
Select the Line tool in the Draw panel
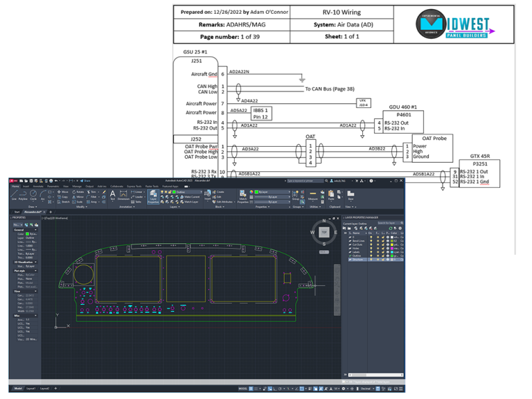click(14, 195)
